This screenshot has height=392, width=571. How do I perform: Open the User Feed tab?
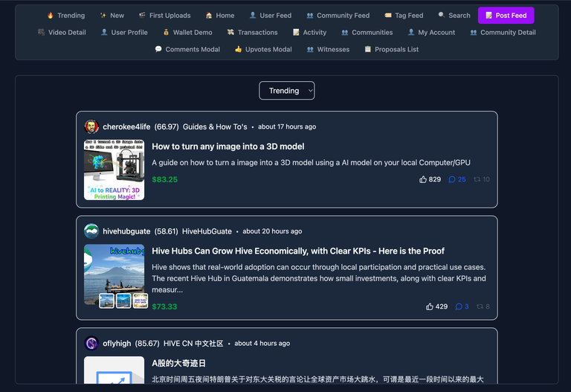point(270,16)
